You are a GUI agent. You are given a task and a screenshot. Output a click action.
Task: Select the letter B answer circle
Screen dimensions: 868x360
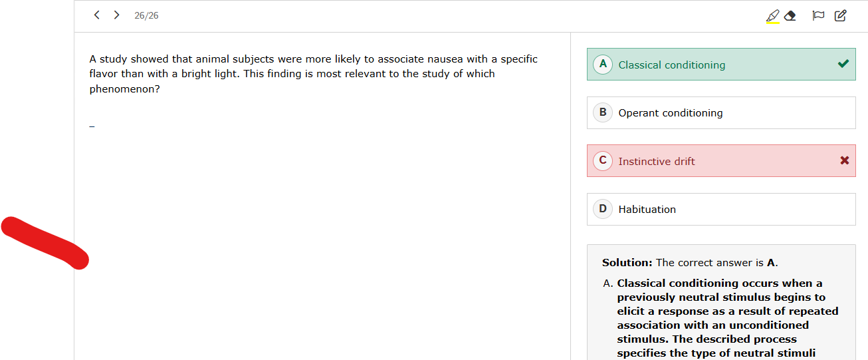[603, 112]
